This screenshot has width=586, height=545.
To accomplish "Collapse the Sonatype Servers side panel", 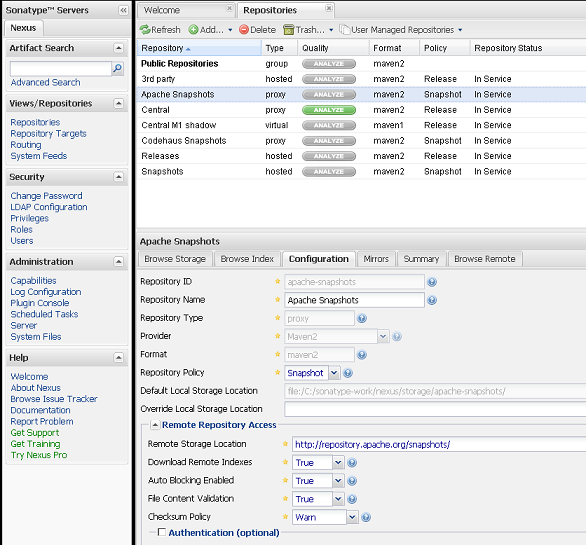I will coord(123,10).
